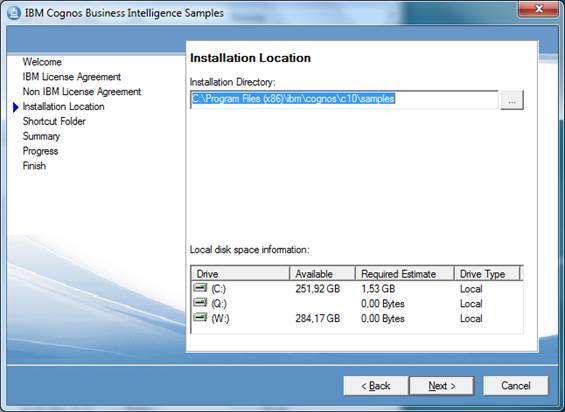The height and width of the screenshot is (412, 565).
Task: Click 0,00 Bytes in W: row
Action: point(383,318)
